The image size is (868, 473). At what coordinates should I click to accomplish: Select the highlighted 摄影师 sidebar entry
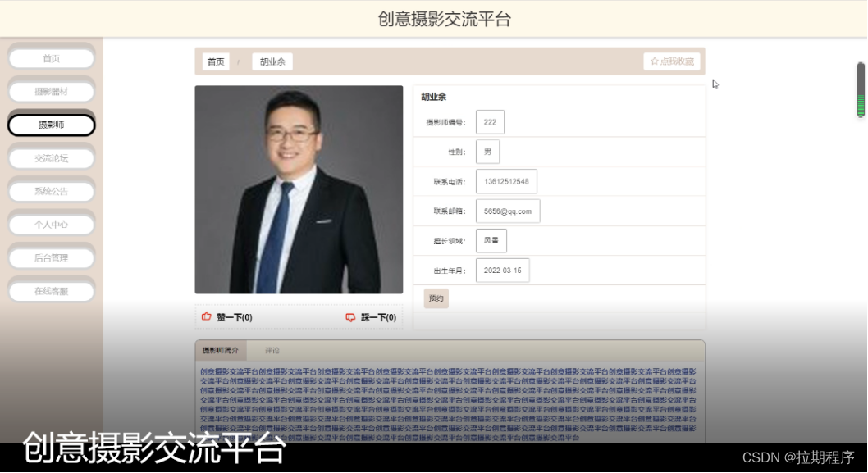pyautogui.click(x=51, y=125)
